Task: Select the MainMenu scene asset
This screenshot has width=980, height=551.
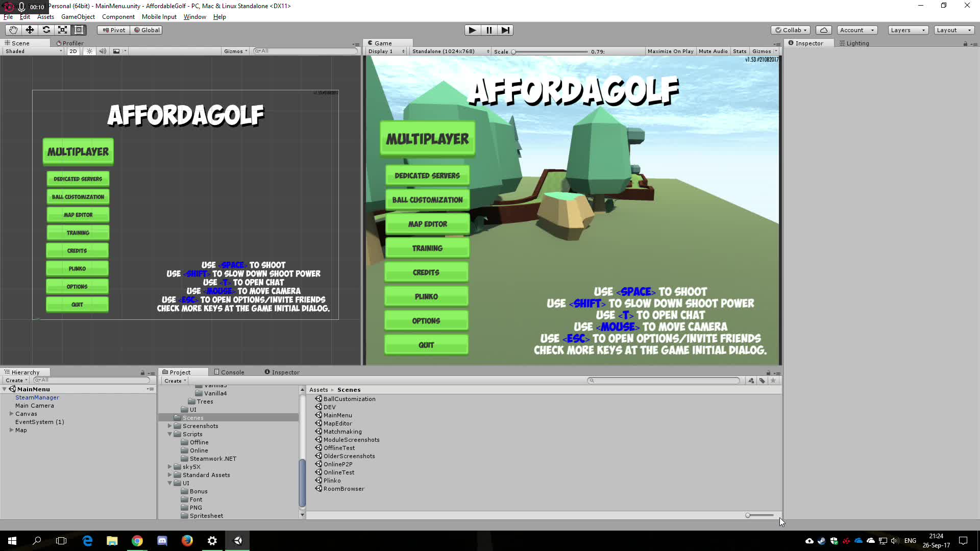Action: 337,415
